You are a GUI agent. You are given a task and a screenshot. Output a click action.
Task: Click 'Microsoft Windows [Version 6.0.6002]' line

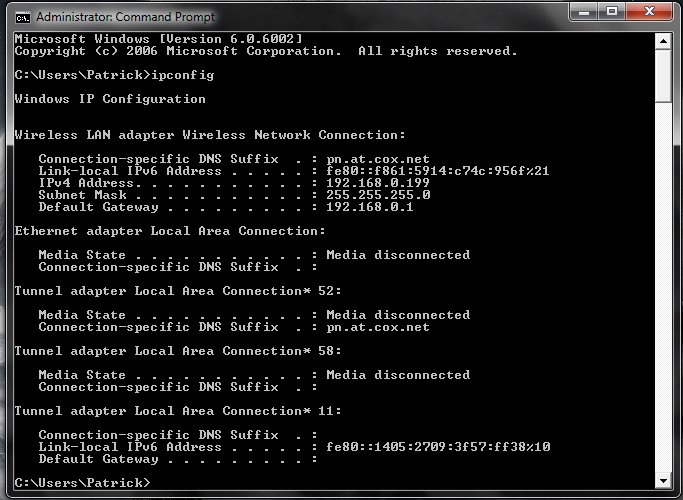(158, 39)
